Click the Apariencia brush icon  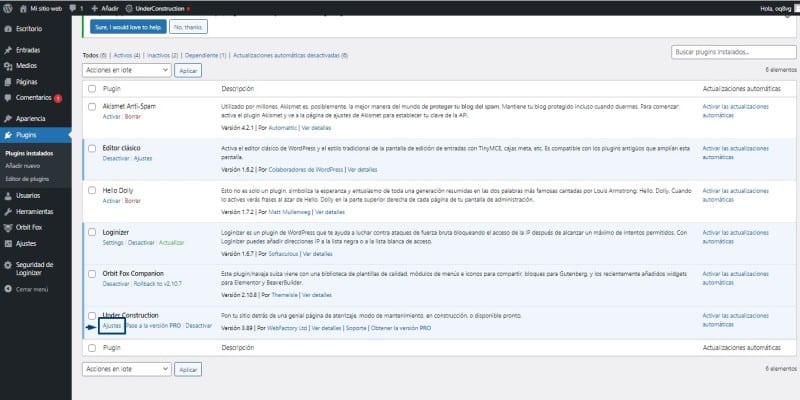tap(8, 118)
